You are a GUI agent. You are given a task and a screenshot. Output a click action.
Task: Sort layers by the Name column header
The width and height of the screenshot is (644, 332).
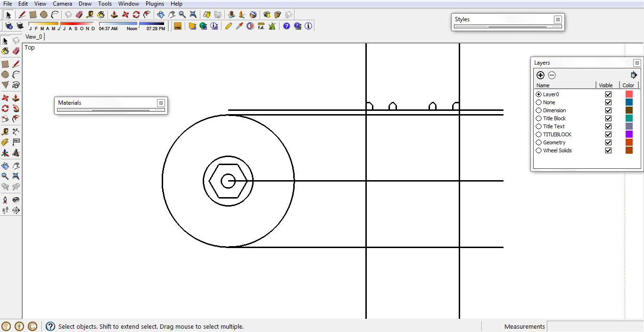pyautogui.click(x=565, y=85)
